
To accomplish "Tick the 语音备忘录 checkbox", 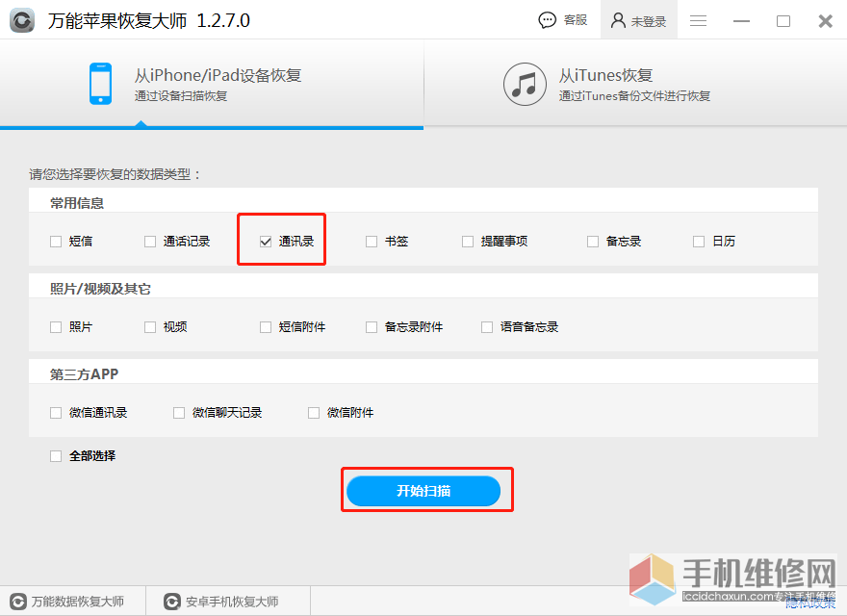I will [487, 327].
